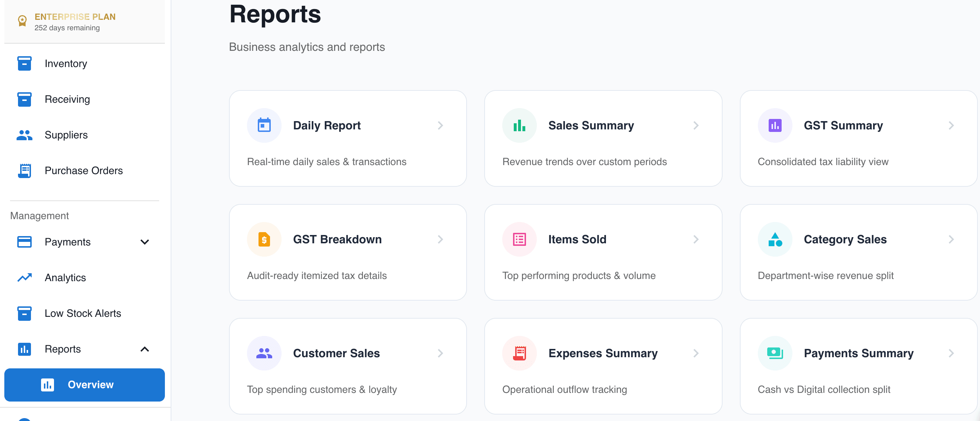Go to Inventory in the sidebar

click(x=85, y=64)
